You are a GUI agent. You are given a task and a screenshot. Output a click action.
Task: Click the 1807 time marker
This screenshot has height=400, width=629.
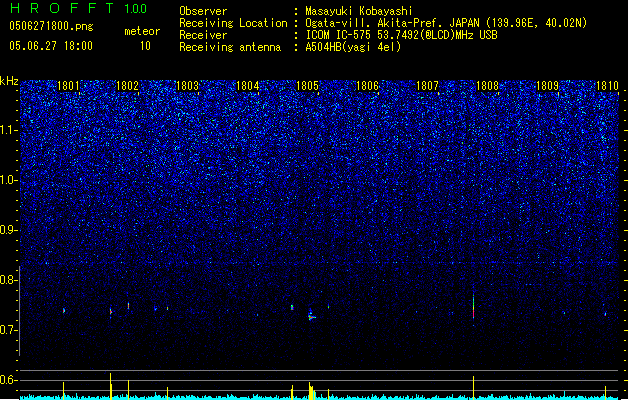pos(427,86)
